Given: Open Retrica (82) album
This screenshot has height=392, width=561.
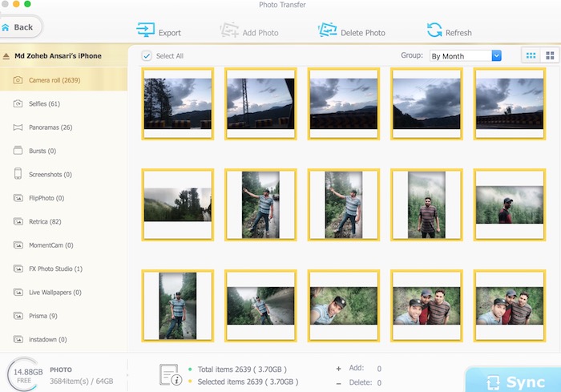Looking at the screenshot, I should click(x=63, y=221).
